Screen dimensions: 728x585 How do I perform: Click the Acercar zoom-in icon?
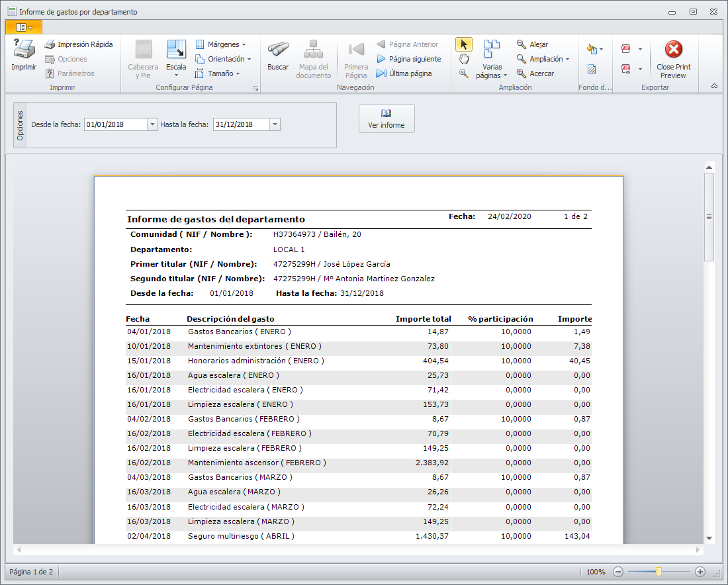(x=522, y=73)
